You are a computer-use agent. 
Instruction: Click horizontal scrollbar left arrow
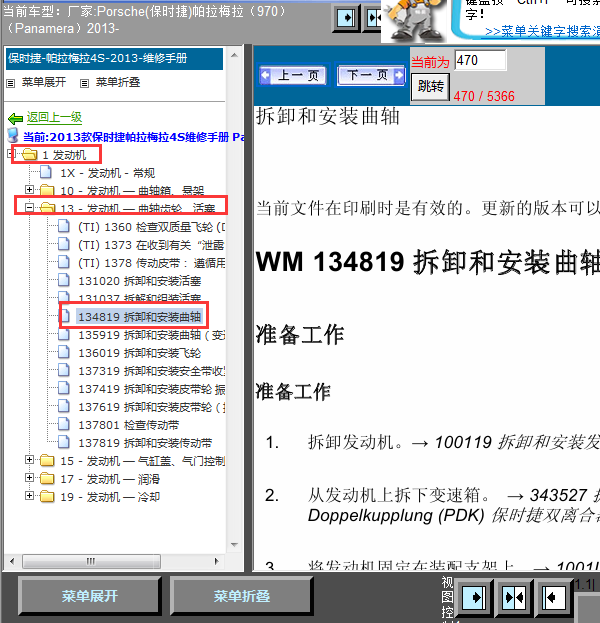[x=12, y=561]
